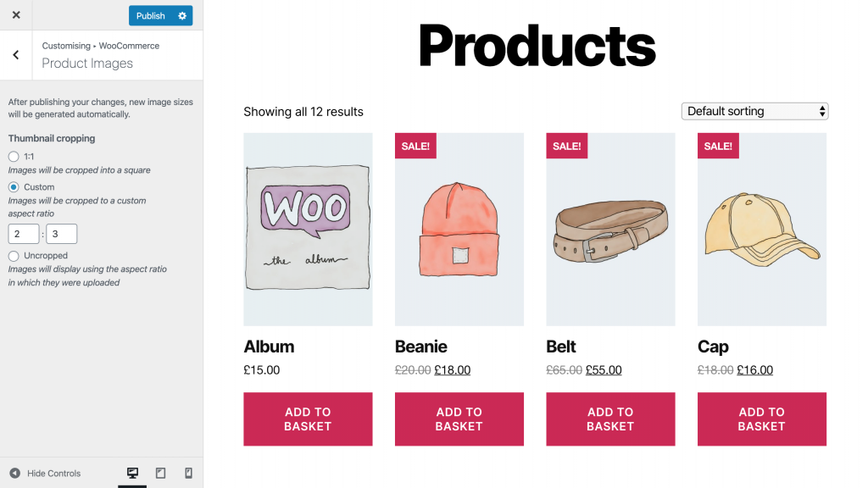
Task: Switch to mobile preview device icon
Action: pyautogui.click(x=188, y=473)
